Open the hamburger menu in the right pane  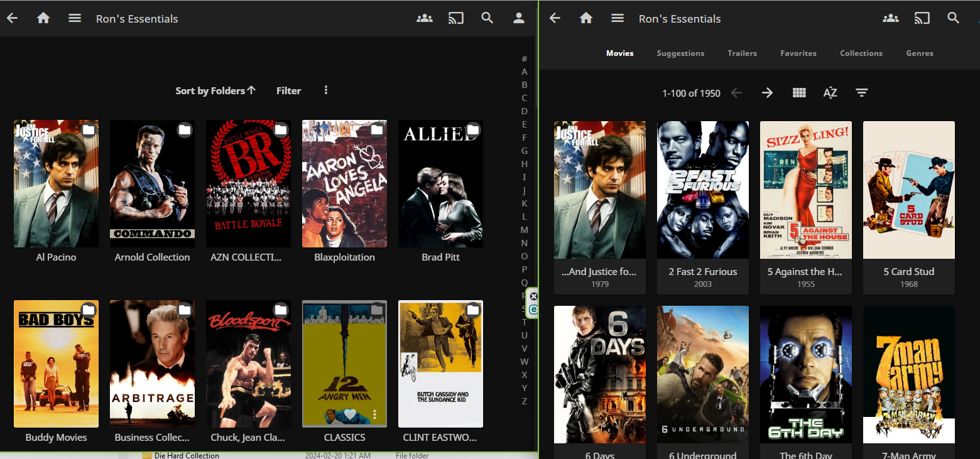pos(618,18)
